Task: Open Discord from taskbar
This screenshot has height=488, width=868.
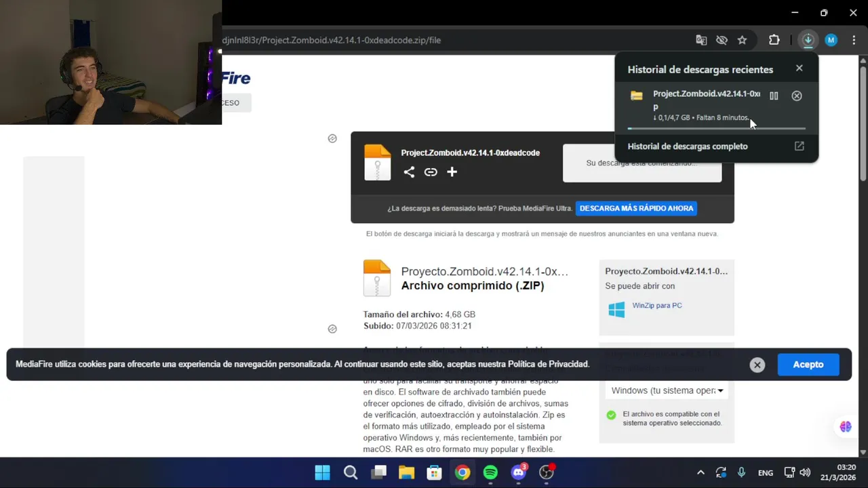Action: [519, 472]
